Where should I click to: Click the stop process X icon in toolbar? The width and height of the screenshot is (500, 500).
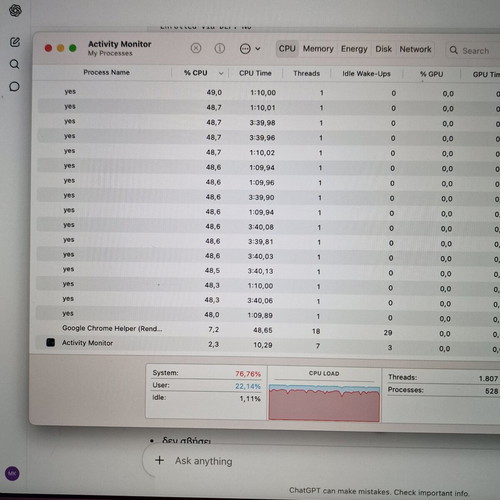[x=196, y=48]
